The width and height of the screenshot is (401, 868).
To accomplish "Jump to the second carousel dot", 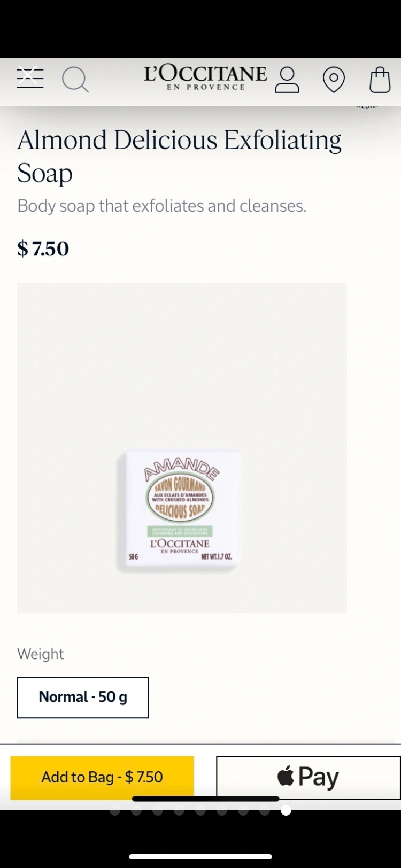I will tap(136, 811).
